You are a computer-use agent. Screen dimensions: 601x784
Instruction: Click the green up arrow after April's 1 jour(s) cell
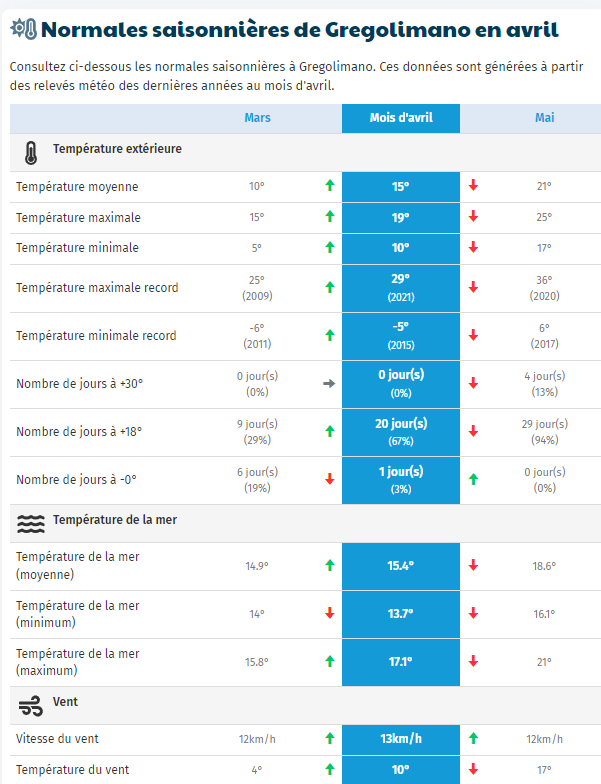(x=473, y=479)
